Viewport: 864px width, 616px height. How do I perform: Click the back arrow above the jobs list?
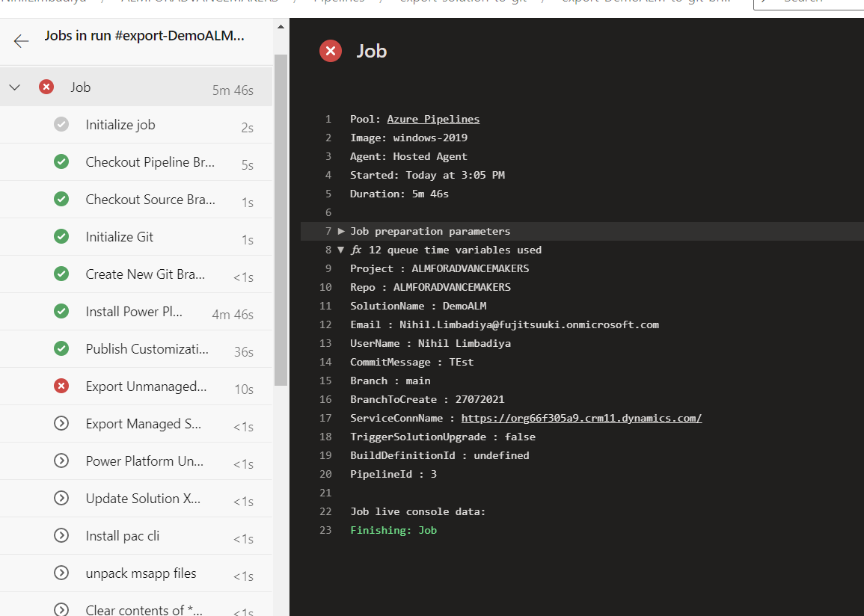[21, 41]
